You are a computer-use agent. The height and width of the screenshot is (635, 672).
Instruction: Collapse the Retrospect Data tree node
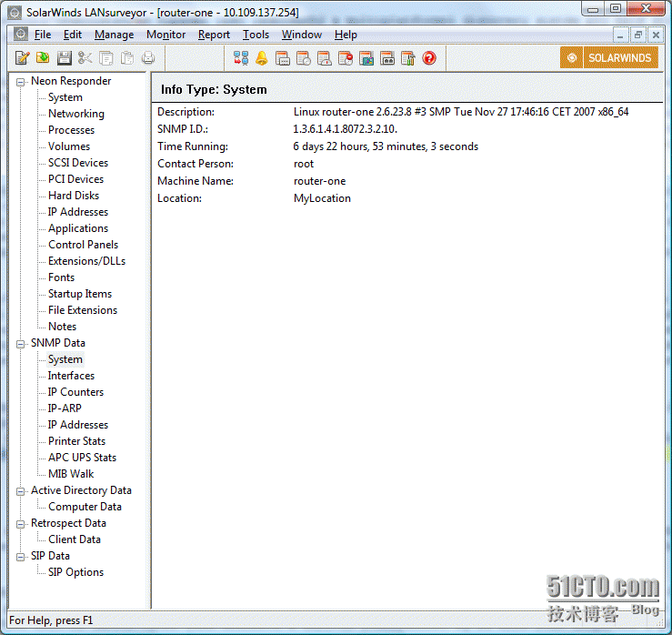20,524
